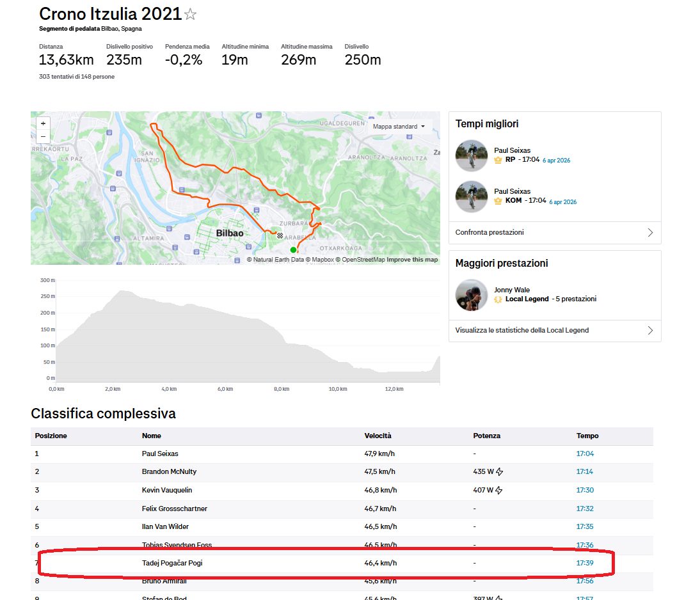Star the Crono Itzulia 2021 segment
The height and width of the screenshot is (600, 700).
point(190,13)
